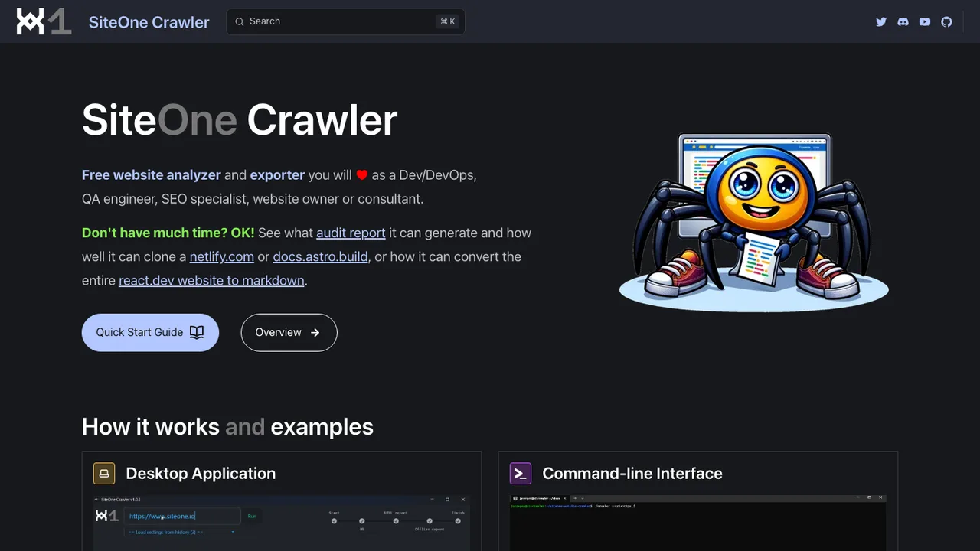The height and width of the screenshot is (551, 980).
Task: Open the netlify.com clone link
Action: click(222, 256)
